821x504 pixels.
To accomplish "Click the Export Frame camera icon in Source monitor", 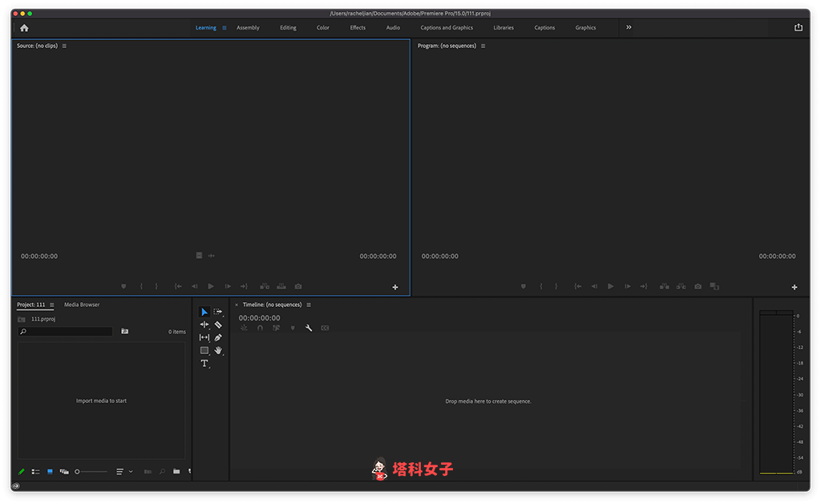I will pos(297,286).
